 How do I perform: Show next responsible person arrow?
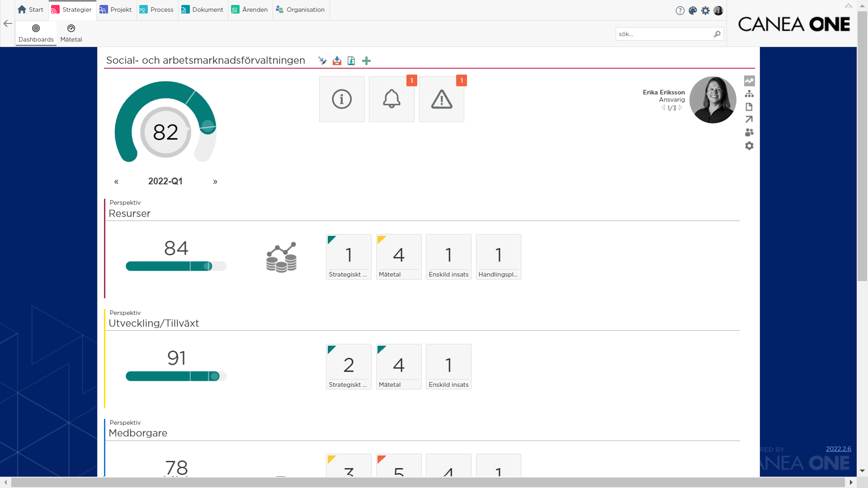[x=680, y=108]
